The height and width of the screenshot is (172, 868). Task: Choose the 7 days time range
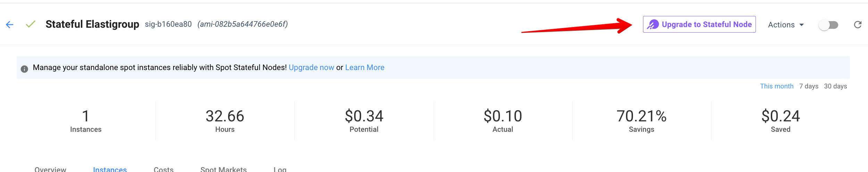tap(809, 86)
